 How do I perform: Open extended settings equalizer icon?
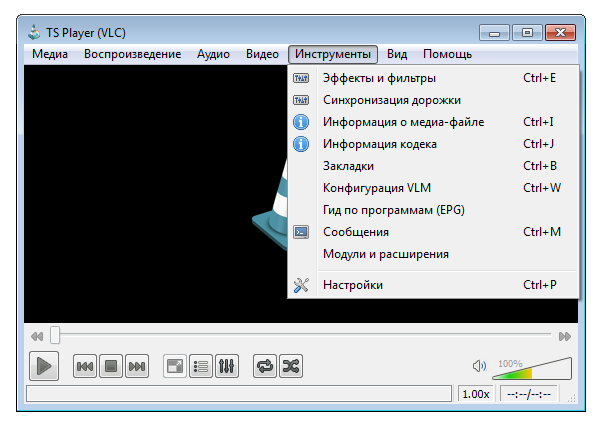(x=227, y=366)
